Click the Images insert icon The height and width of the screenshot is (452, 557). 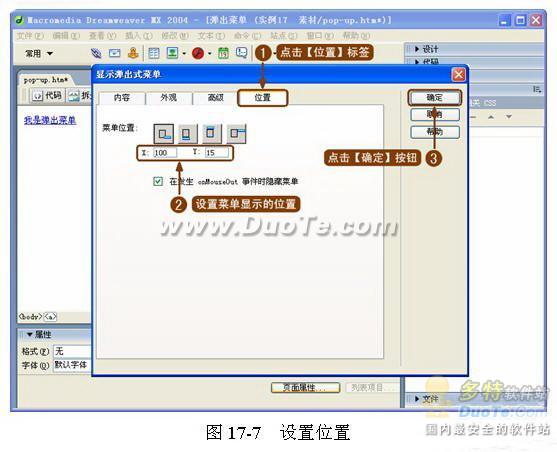(172, 53)
